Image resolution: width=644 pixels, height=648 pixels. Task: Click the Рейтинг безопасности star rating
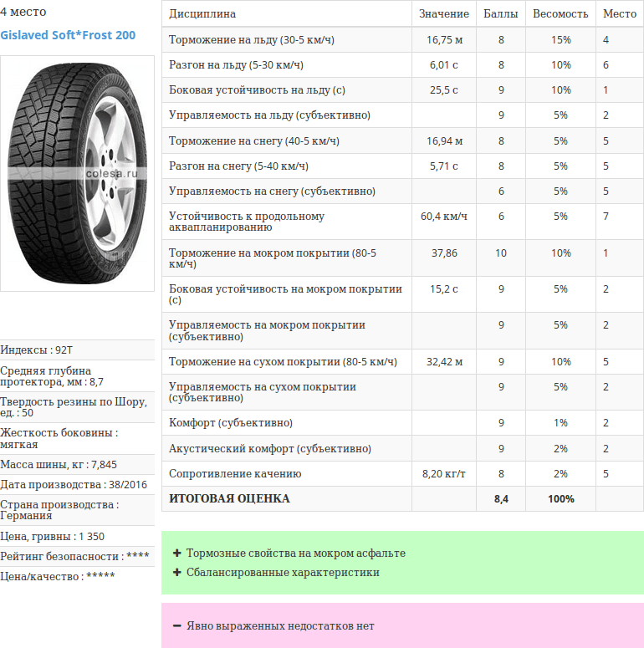coord(137,556)
